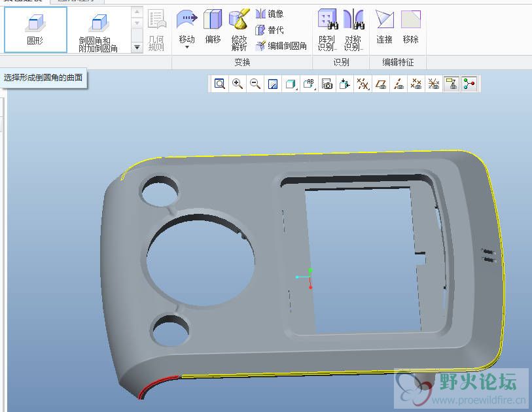The width and height of the screenshot is (532, 412).
Task: Select the 圆形 round shape option
Action: coord(35,29)
